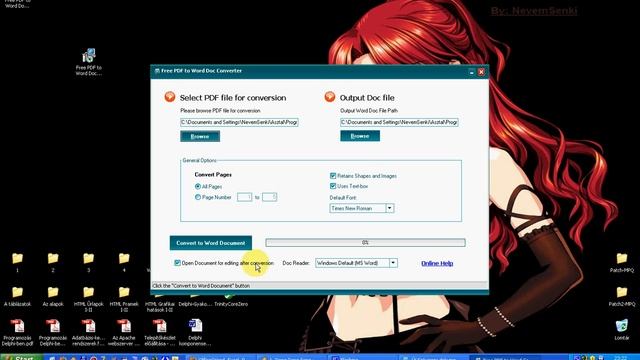Image resolution: width=640 pixels, height=360 pixels.
Task: Open the HTML Űrlapok folder
Action: coord(89,299)
